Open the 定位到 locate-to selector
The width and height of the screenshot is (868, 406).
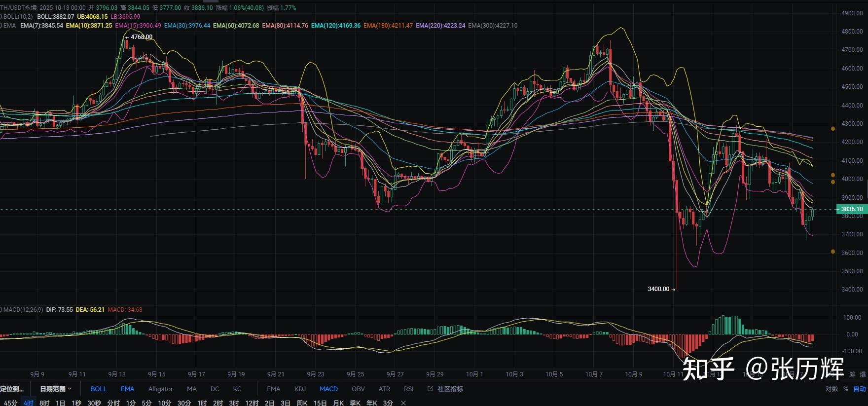(x=12, y=389)
